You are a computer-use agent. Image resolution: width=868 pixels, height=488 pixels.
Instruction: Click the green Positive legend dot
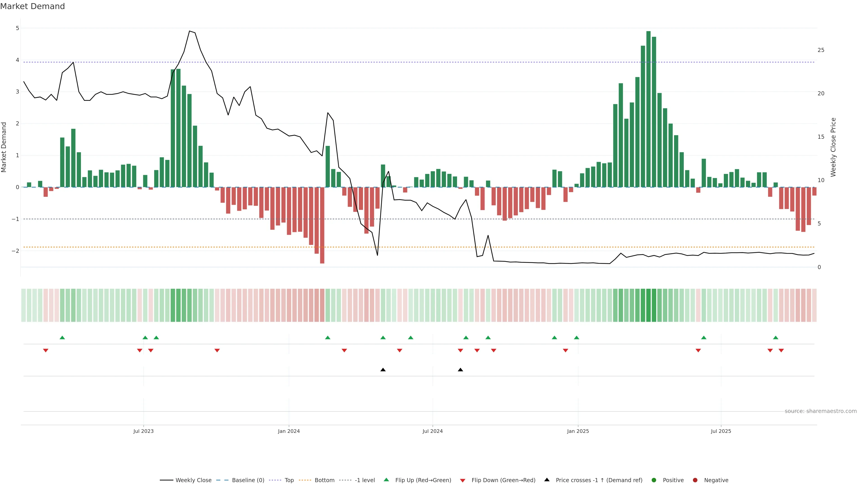pyautogui.click(x=654, y=480)
